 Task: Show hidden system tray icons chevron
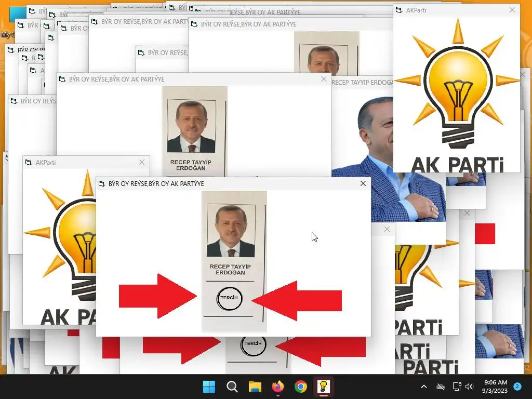point(424,387)
